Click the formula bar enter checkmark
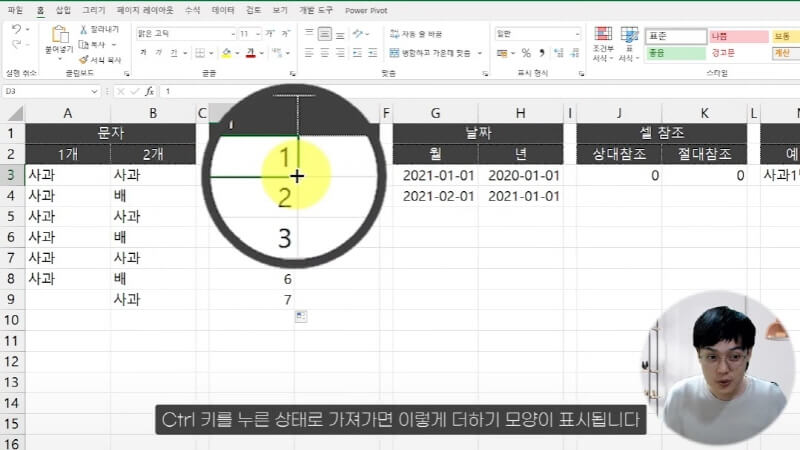 (x=135, y=91)
